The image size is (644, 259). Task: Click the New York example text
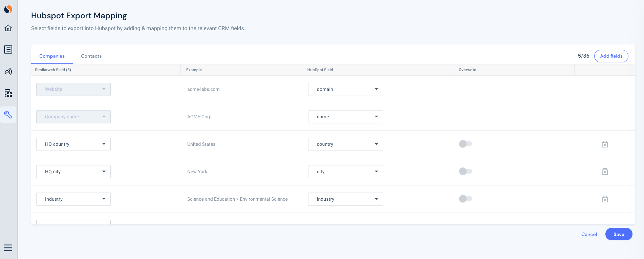[x=197, y=172]
